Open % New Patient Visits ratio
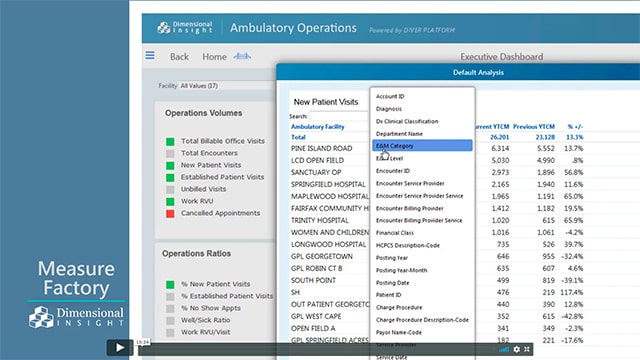Image resolution: width=640 pixels, height=360 pixels. 216,284
